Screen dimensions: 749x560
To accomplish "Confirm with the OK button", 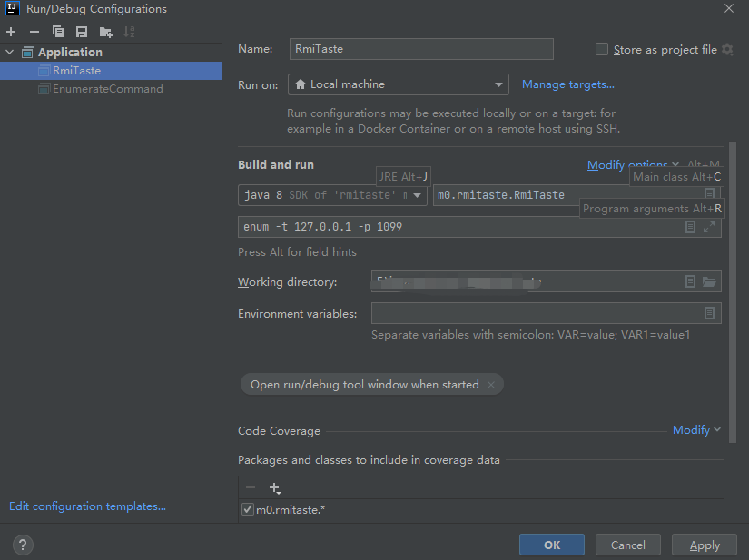I will pyautogui.click(x=552, y=545).
